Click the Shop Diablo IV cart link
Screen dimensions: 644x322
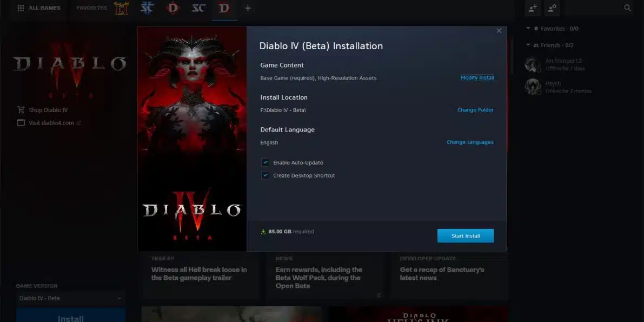[42, 110]
